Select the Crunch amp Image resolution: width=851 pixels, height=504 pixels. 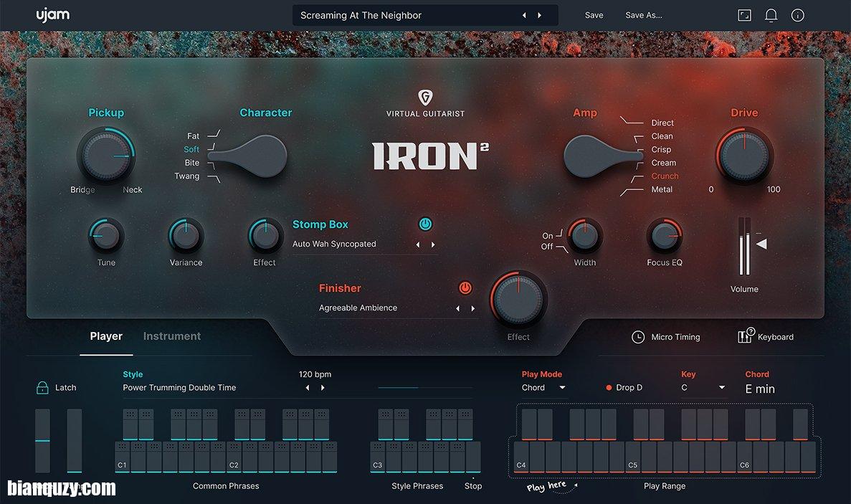coord(665,176)
